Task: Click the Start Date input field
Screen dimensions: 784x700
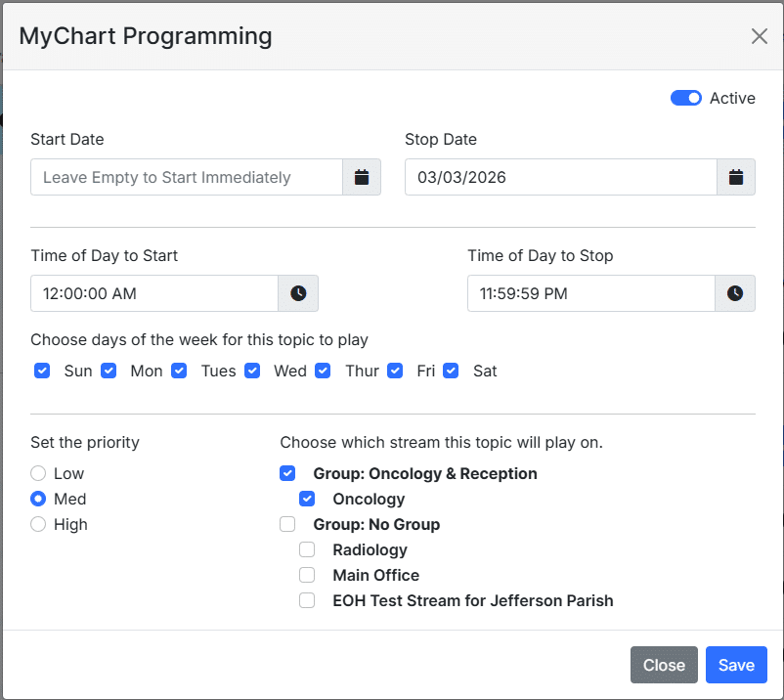Action: [186, 177]
